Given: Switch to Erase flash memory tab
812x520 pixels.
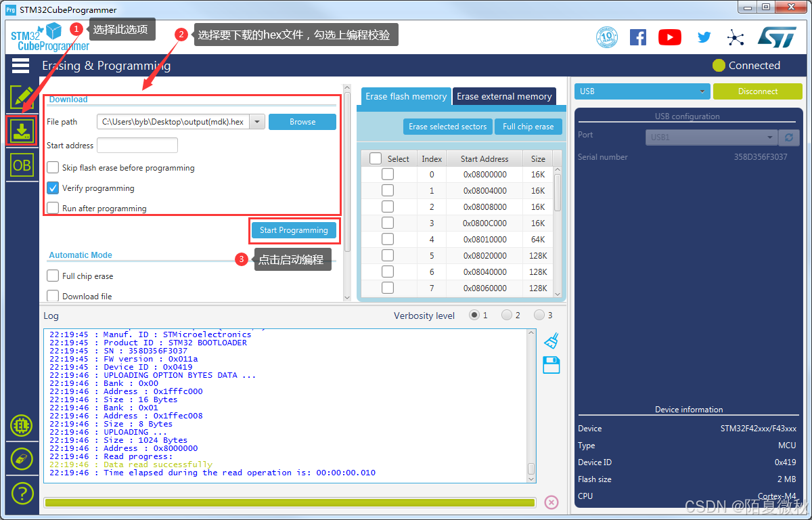Looking at the screenshot, I should tap(406, 96).
